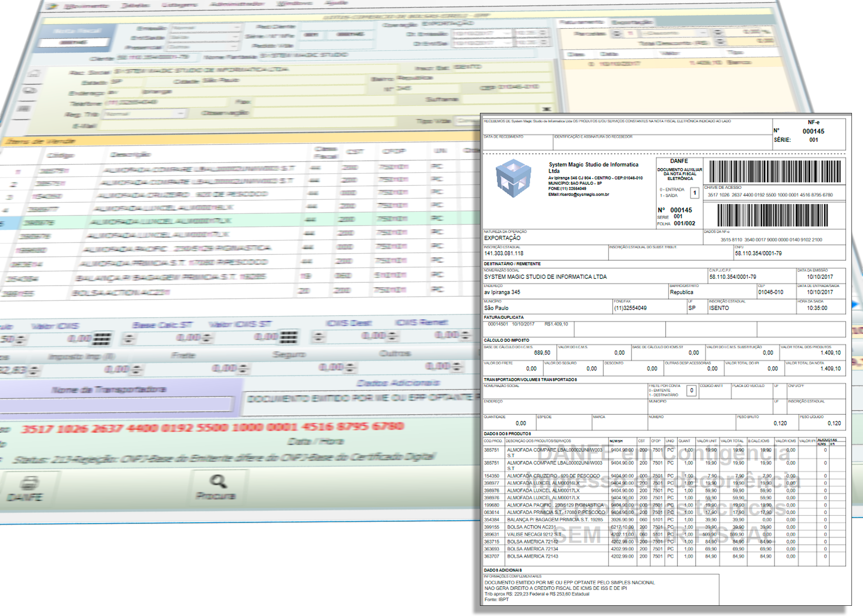The image size is (863, 616).
Task: Click VALISE NECAGI 9212 S.T row in DANFE
Action: (x=664, y=534)
